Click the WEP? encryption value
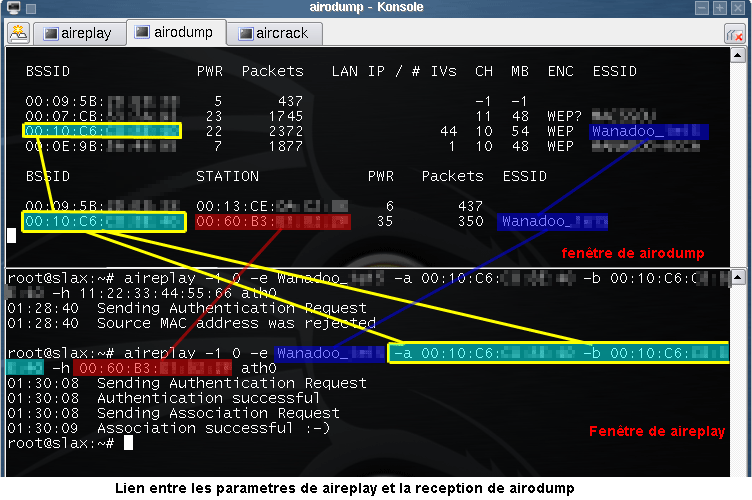This screenshot has width=752, height=500. [565, 116]
